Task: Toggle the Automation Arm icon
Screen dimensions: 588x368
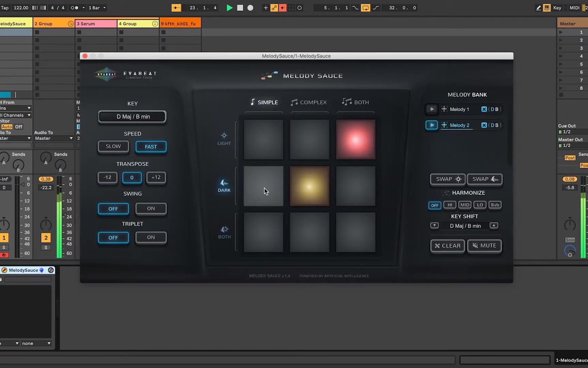Action: pos(274,8)
